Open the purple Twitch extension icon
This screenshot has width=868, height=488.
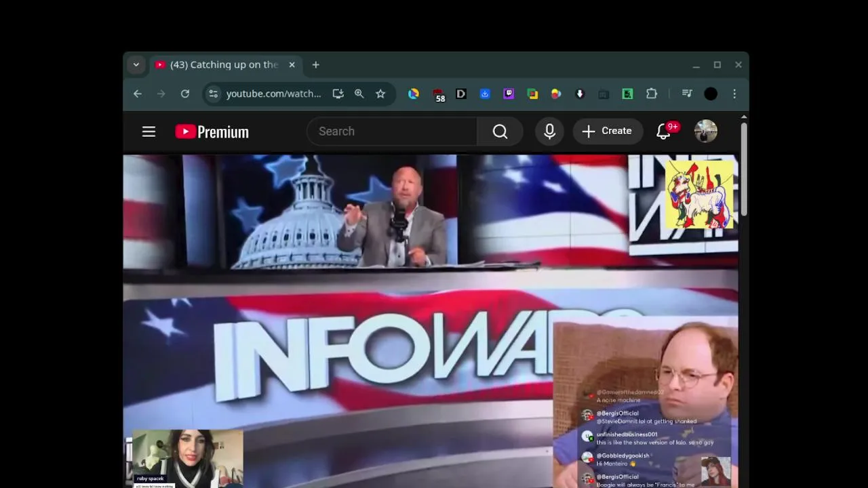[x=509, y=94]
